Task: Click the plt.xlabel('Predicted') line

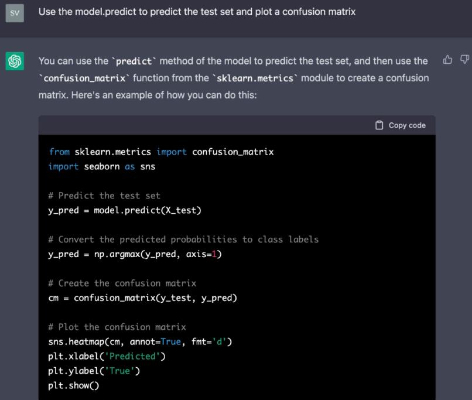Action: click(107, 356)
